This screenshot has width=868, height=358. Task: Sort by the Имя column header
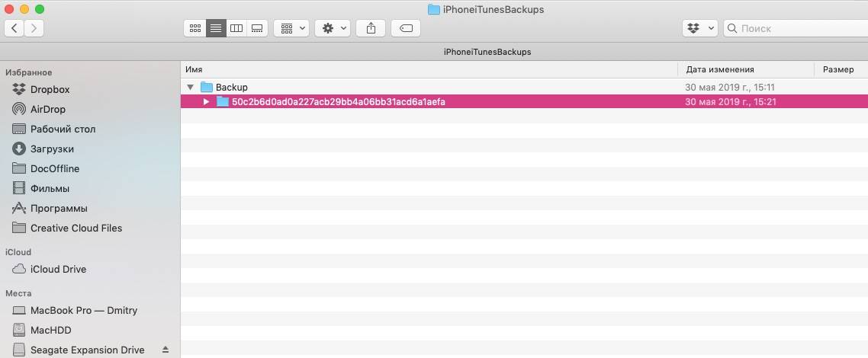click(427, 69)
